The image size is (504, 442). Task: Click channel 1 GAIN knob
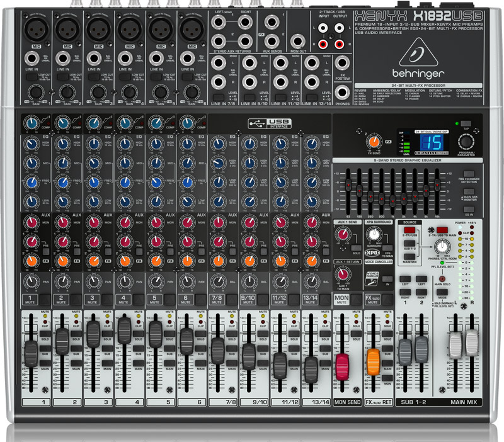pos(37,93)
